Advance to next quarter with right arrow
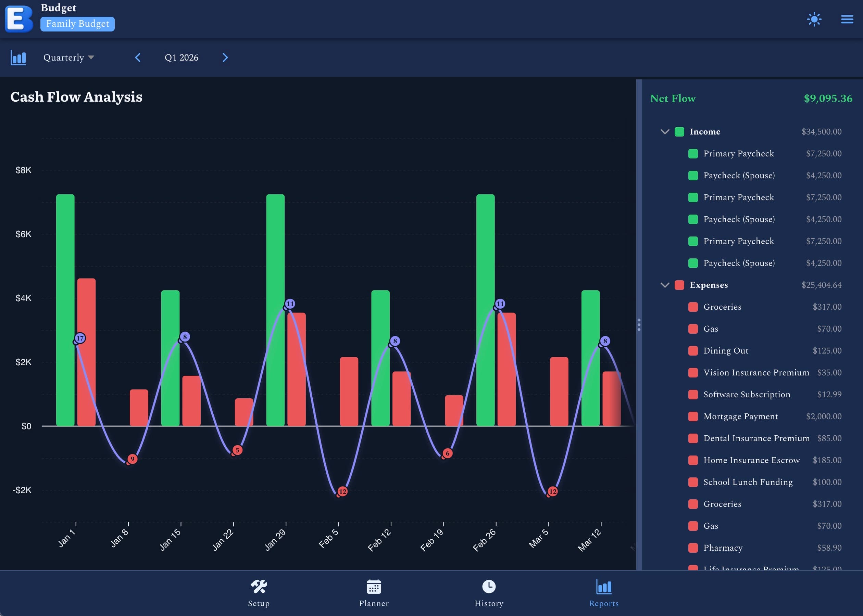Image resolution: width=863 pixels, height=616 pixels. [x=225, y=57]
